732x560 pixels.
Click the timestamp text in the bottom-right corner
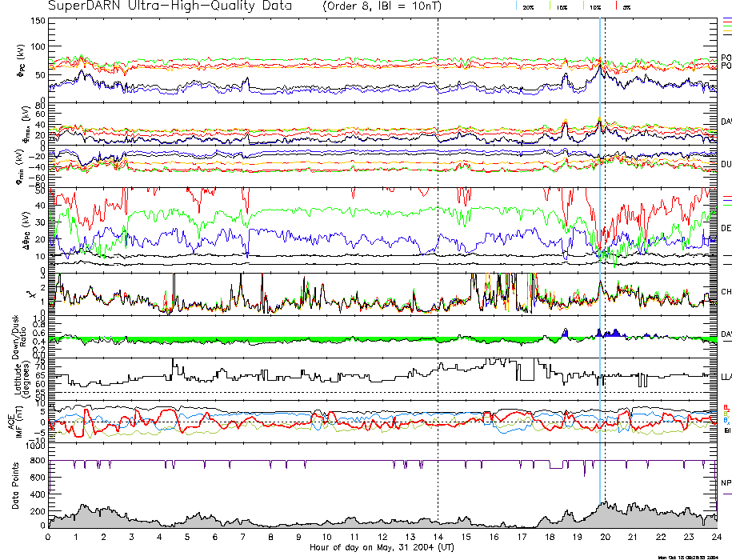[688, 557]
